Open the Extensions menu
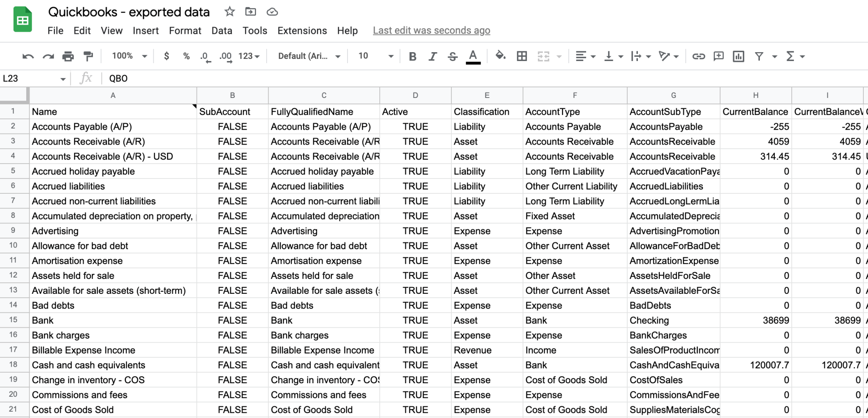 [302, 31]
